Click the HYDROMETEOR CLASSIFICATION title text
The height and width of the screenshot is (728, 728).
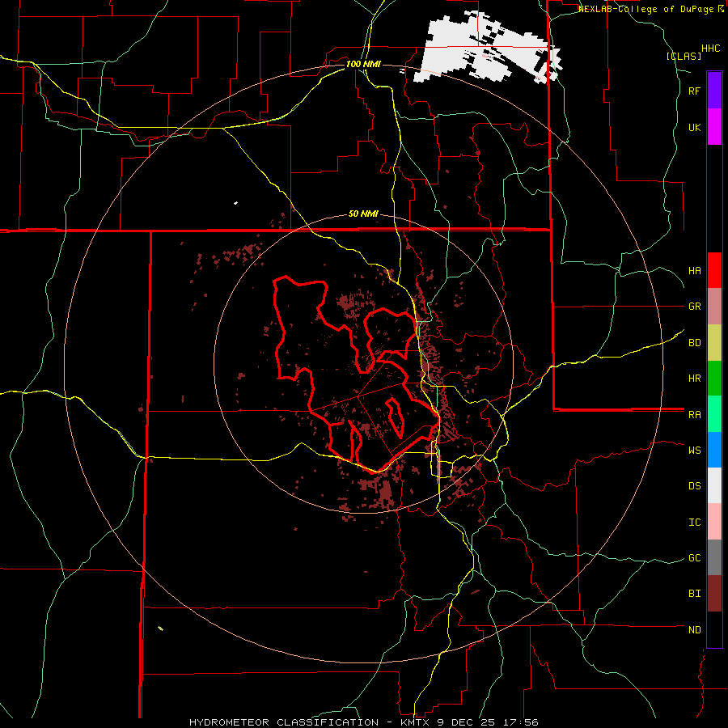point(283,722)
